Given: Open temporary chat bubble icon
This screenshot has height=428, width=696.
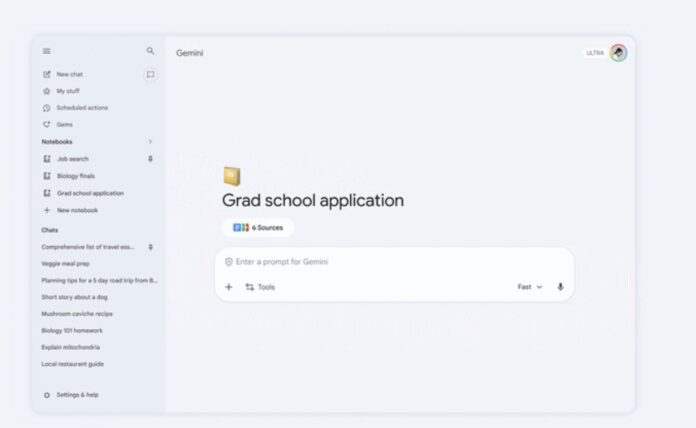Looking at the screenshot, I should (x=150, y=74).
